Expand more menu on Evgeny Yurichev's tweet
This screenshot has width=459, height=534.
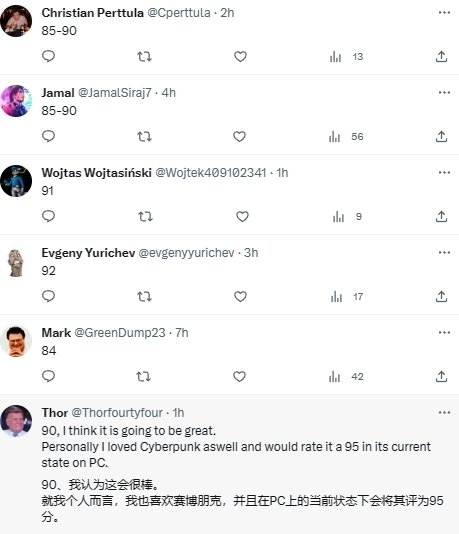tap(444, 253)
